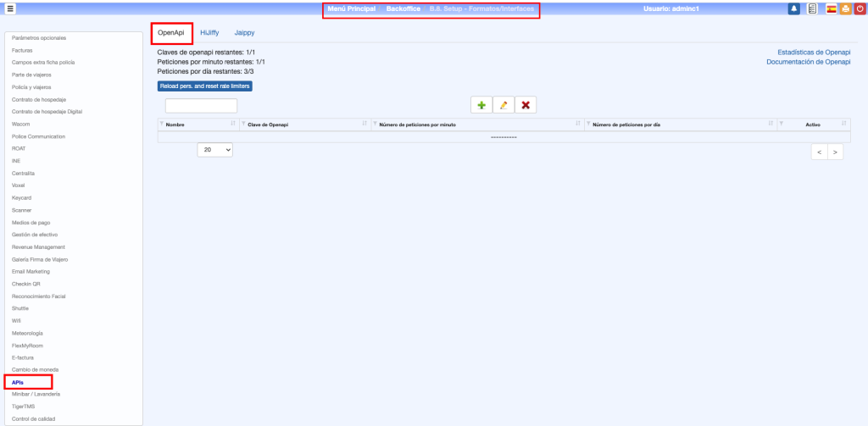Open the filter on Activo column
Viewport: 868px width, 426px height.
point(782,124)
